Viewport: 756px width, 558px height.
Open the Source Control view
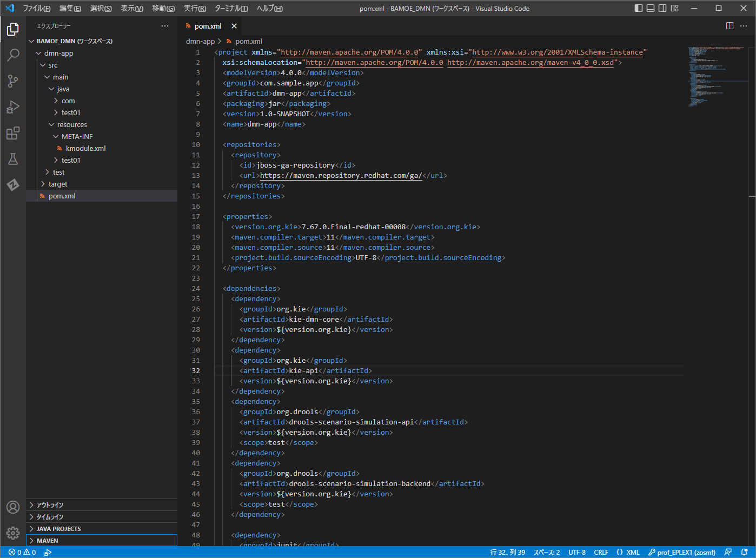click(13, 81)
